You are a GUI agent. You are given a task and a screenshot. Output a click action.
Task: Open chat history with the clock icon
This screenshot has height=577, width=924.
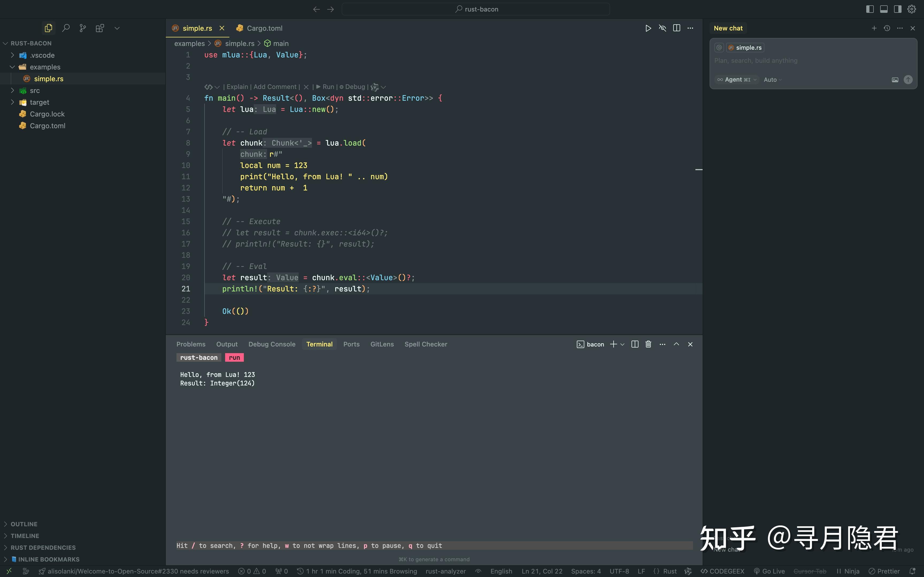[x=887, y=28]
